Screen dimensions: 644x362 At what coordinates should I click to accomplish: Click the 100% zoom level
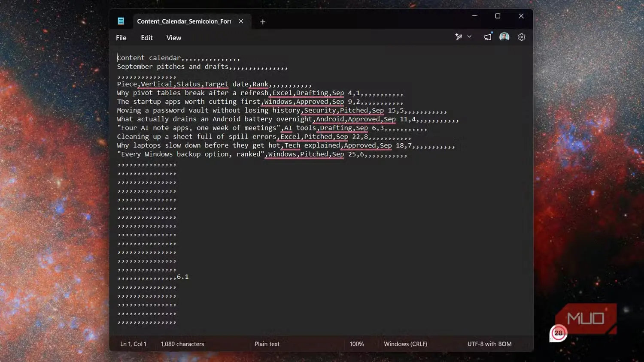[x=357, y=344]
